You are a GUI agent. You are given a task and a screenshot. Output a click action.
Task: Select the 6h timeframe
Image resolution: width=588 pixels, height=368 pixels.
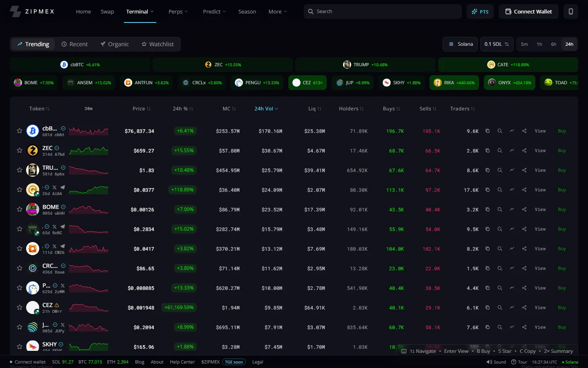(x=554, y=44)
